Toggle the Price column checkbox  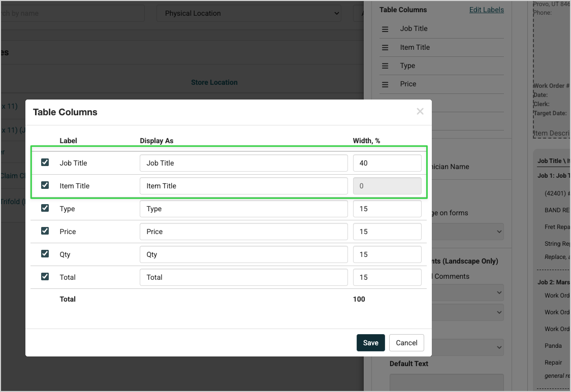tap(45, 231)
